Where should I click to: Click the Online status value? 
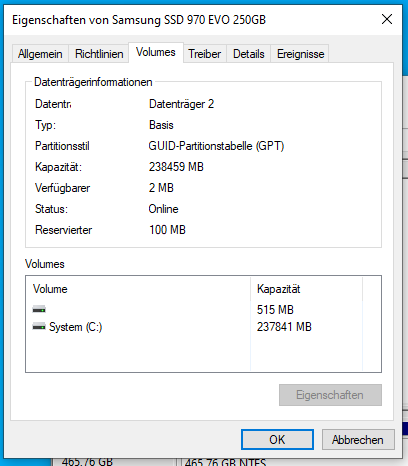pos(164,209)
